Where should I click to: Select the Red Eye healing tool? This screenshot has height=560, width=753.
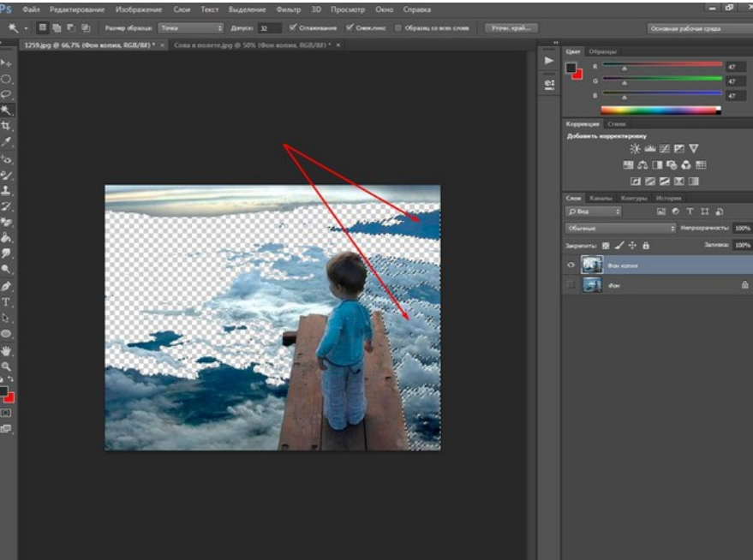pos(6,158)
